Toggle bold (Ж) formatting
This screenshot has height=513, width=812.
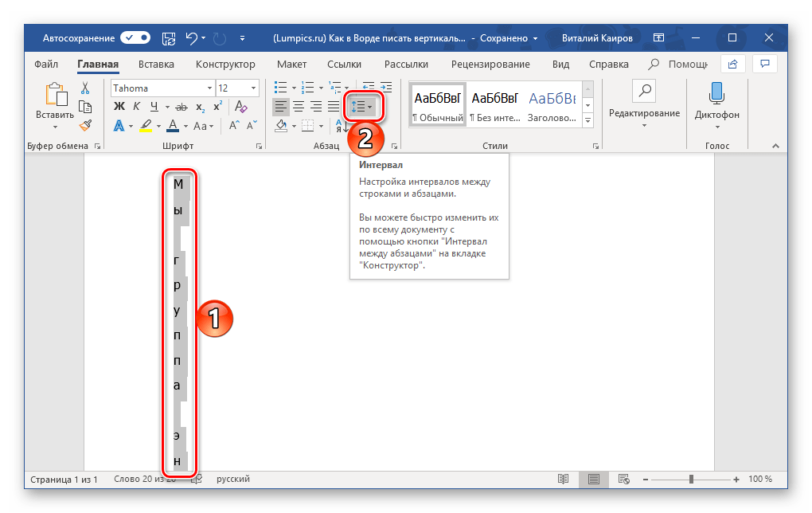coord(119,107)
